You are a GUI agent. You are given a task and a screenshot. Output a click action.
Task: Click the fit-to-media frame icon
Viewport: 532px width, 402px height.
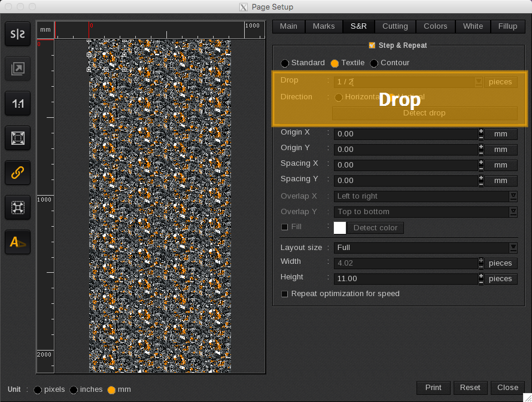(18, 138)
